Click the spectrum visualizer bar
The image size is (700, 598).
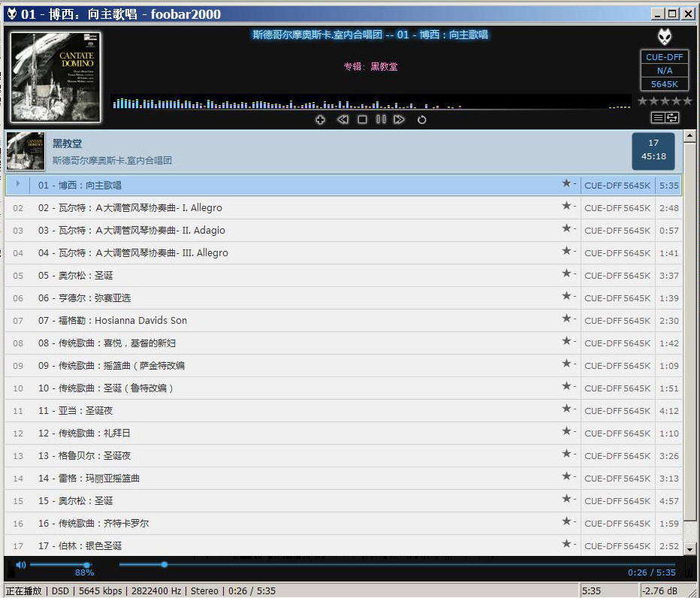click(370, 102)
